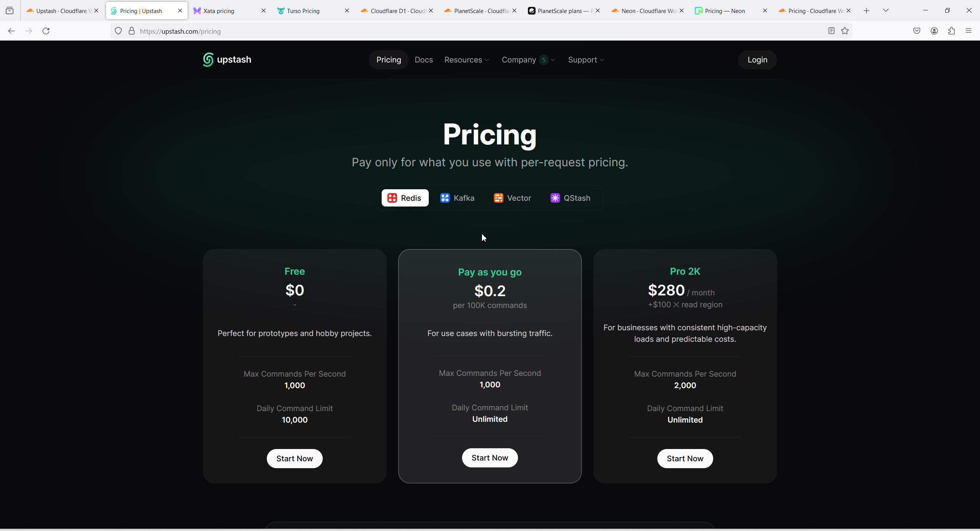Open the Firefox account icon

(x=934, y=31)
